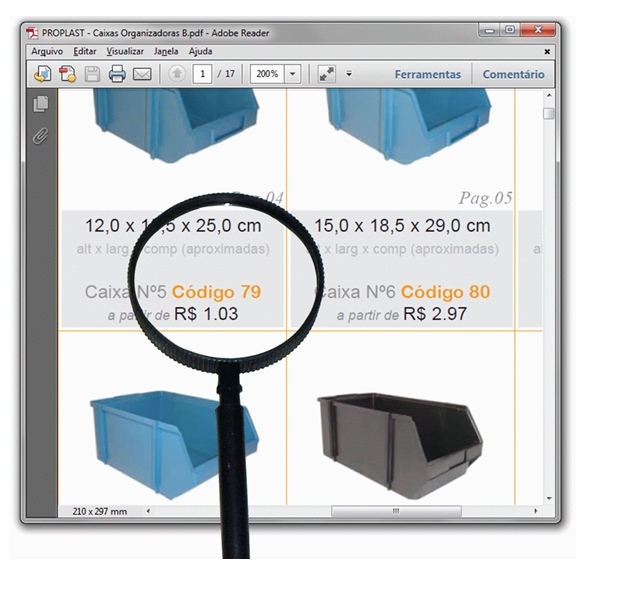Viewport: 637px width, 601px height.
Task: Open the Ferramentas pane
Action: point(428,74)
